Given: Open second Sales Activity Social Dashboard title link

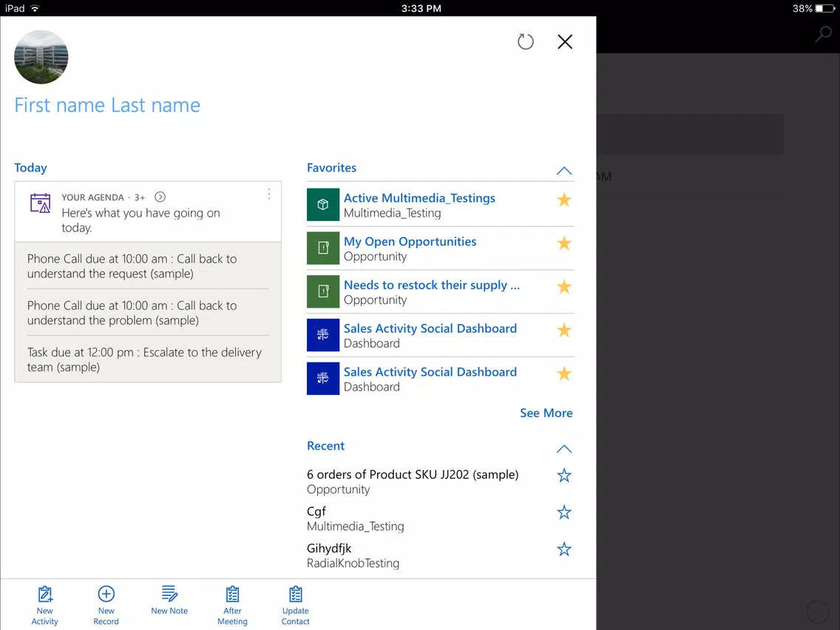Looking at the screenshot, I should coord(430,372).
